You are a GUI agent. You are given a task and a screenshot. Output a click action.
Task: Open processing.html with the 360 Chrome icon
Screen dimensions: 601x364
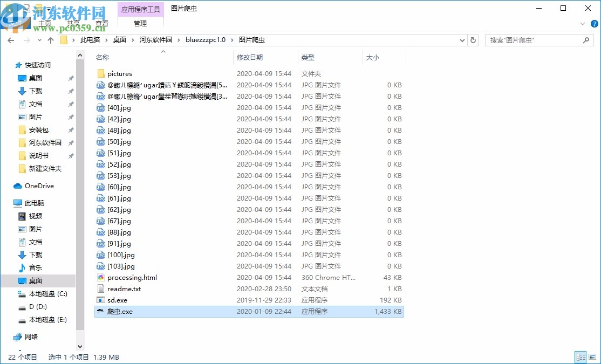coord(102,277)
